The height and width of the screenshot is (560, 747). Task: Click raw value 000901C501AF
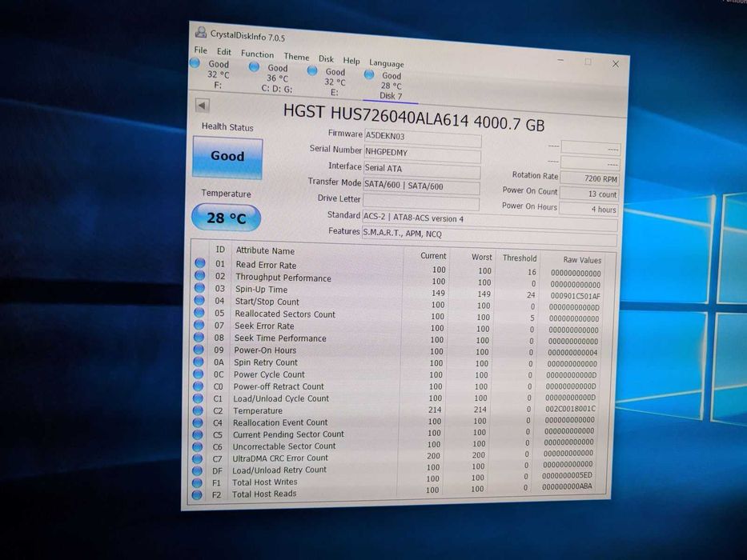click(x=576, y=296)
